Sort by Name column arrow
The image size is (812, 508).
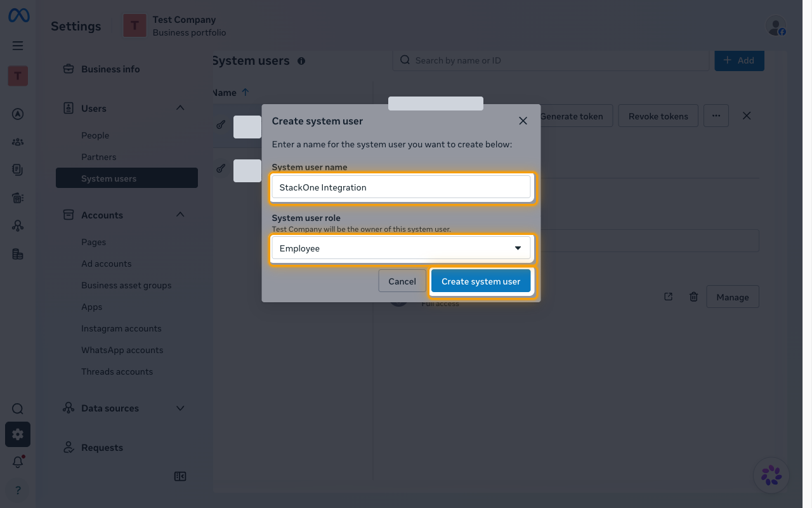coord(246,92)
